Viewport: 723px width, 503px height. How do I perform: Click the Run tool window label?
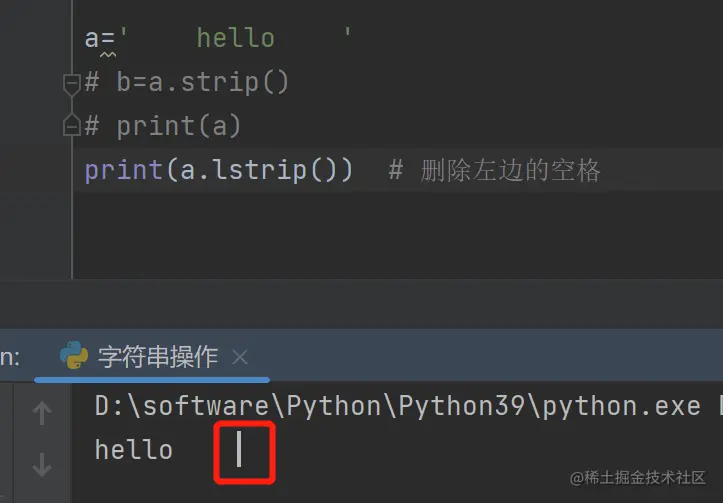pos(10,357)
